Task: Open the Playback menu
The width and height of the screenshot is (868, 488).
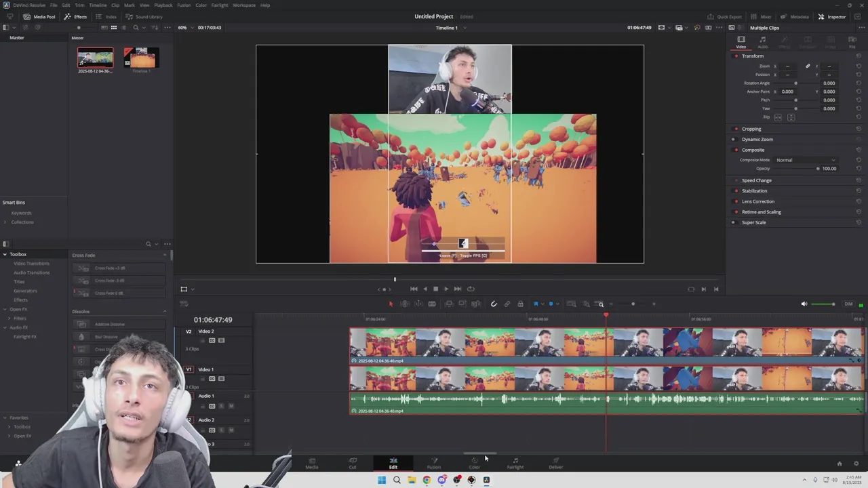Action: 163,5
